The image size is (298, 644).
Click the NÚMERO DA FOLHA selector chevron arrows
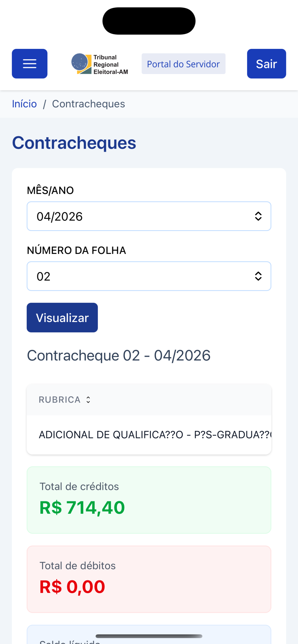[x=258, y=276]
